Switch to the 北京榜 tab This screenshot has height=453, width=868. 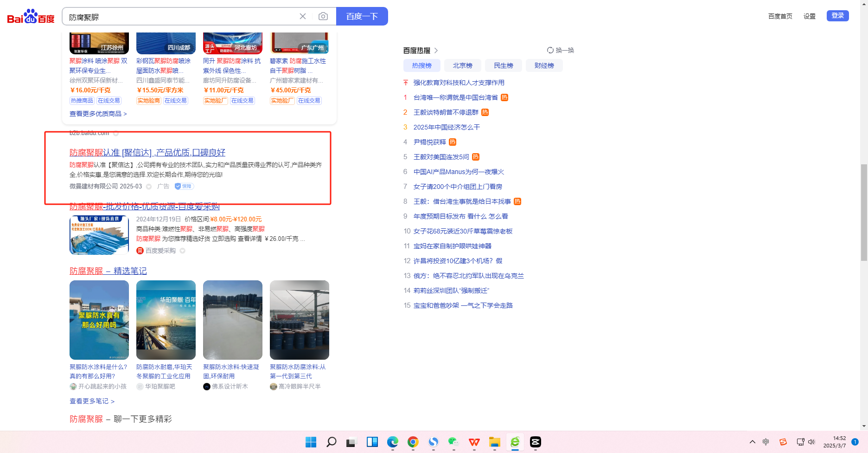coord(462,65)
